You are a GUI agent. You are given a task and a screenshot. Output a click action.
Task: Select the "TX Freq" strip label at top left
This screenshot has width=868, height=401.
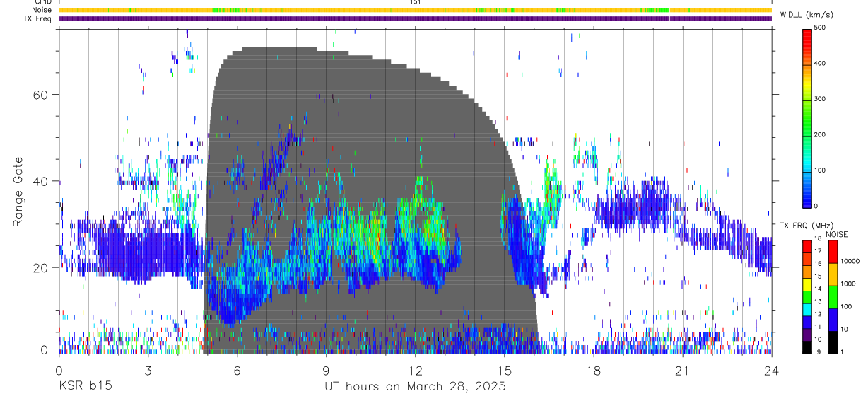[x=38, y=18]
